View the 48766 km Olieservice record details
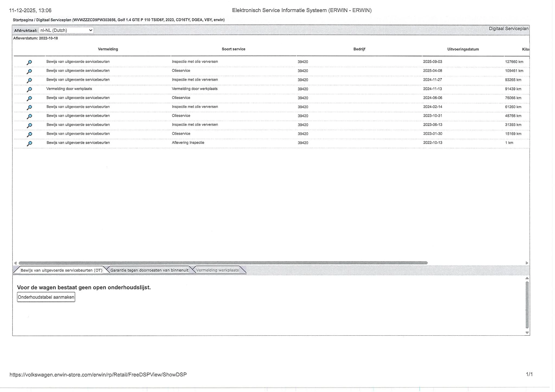 tap(29, 116)
